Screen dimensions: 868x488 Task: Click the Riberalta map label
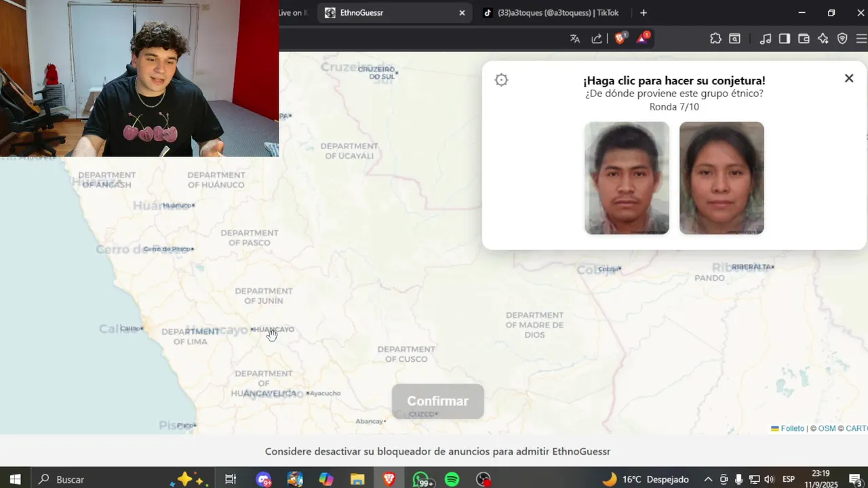(753, 267)
